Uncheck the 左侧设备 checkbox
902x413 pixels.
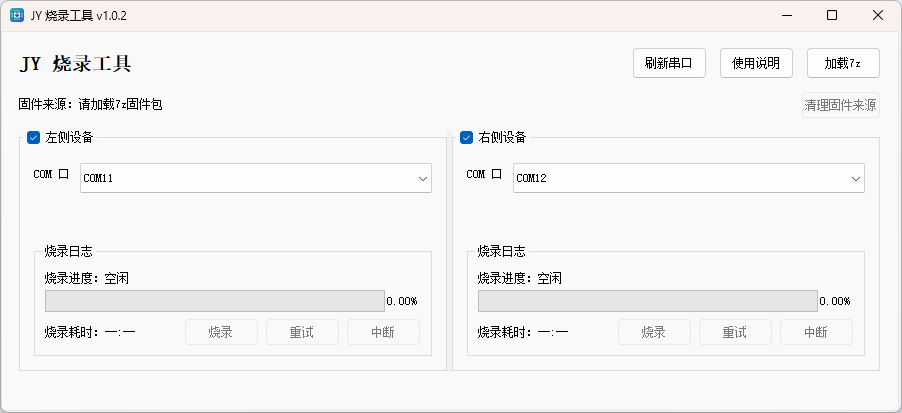pos(33,137)
